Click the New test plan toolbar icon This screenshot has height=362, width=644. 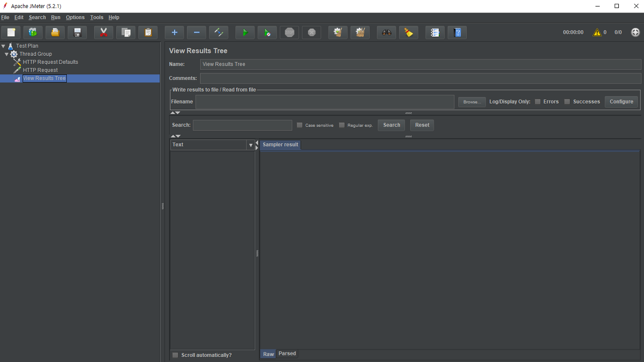[x=11, y=33]
